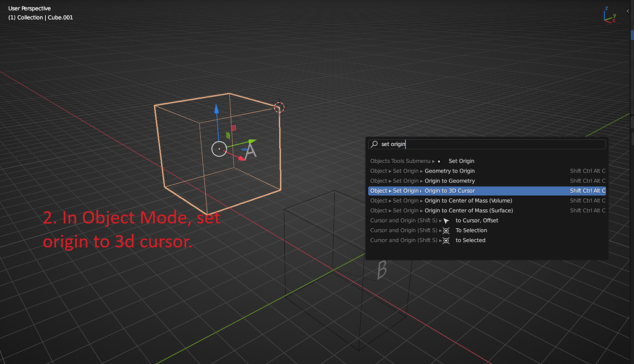634x364 pixels.
Task: Click the 3D cursor at cube corner
Action: pos(279,108)
